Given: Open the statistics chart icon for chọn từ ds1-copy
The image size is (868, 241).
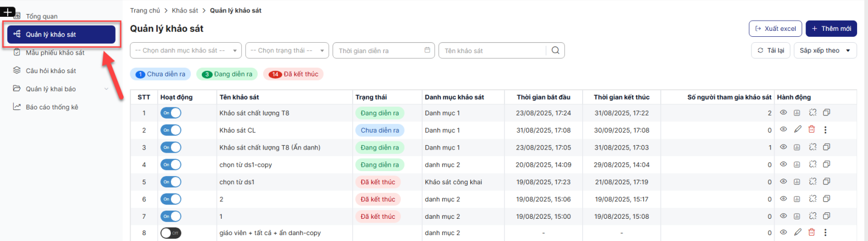Looking at the screenshot, I should 797,164.
